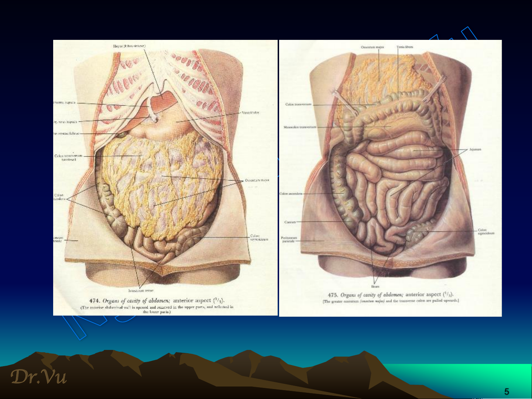Click the "Colon transversum" label in figure 475
Screen dimensions: 532x399
click(298, 104)
